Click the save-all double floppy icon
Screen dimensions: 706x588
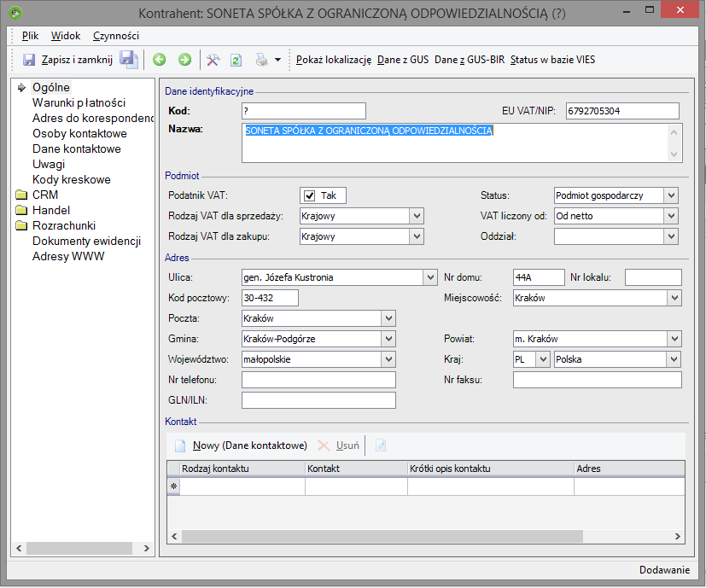pyautogui.click(x=129, y=60)
